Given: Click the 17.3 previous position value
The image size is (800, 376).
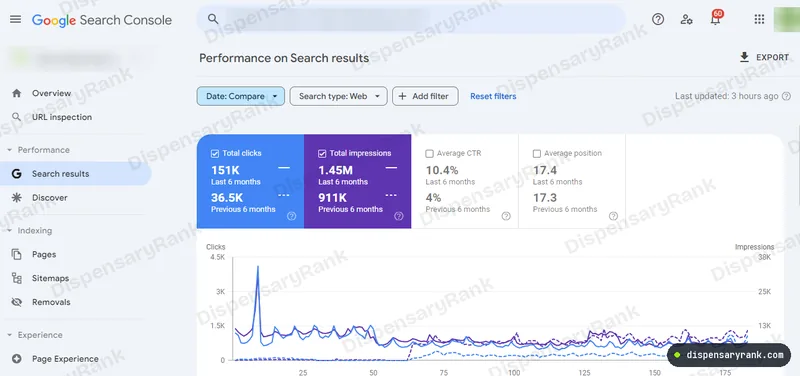Looking at the screenshot, I should tap(545, 197).
